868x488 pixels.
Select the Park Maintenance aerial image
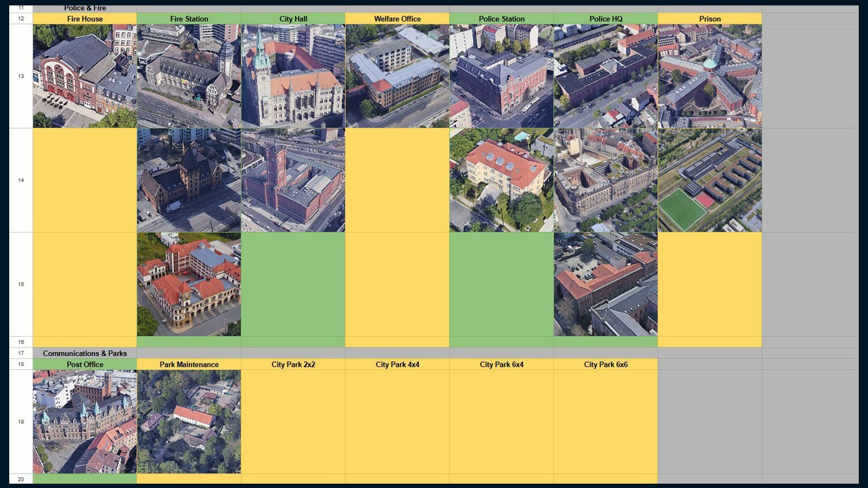pyautogui.click(x=189, y=421)
